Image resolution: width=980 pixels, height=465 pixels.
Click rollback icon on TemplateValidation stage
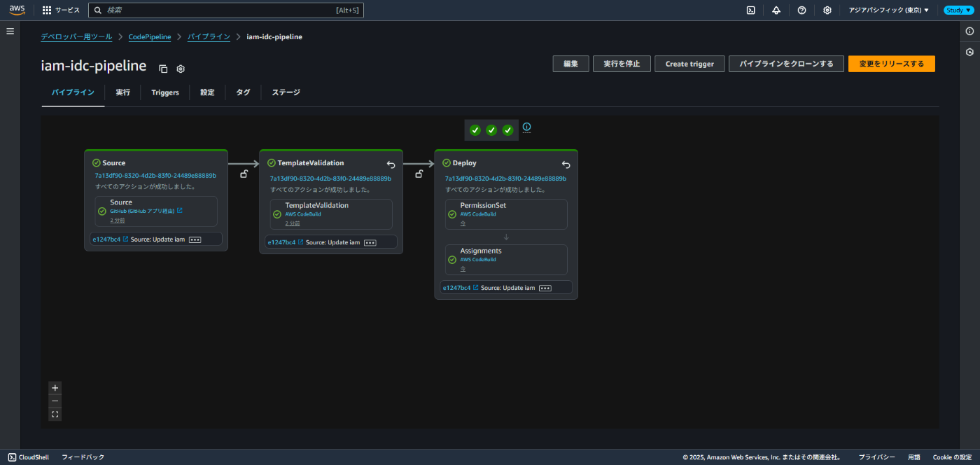click(391, 165)
